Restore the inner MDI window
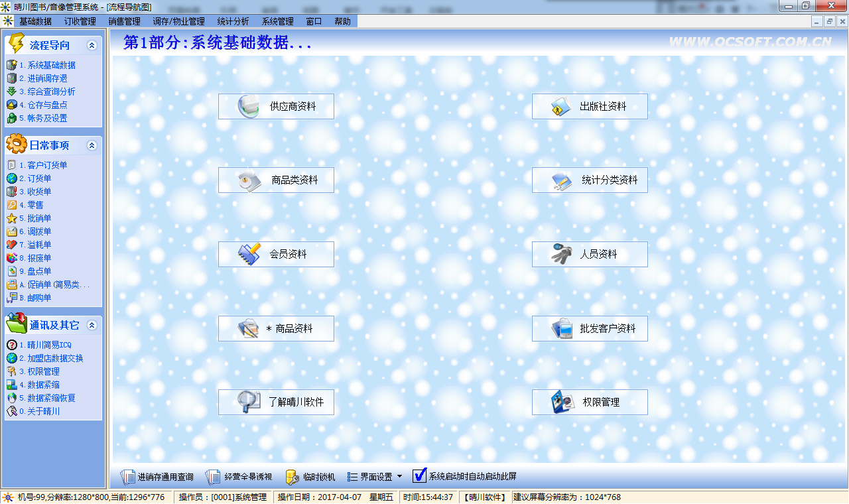The width and height of the screenshot is (849, 504). point(829,21)
